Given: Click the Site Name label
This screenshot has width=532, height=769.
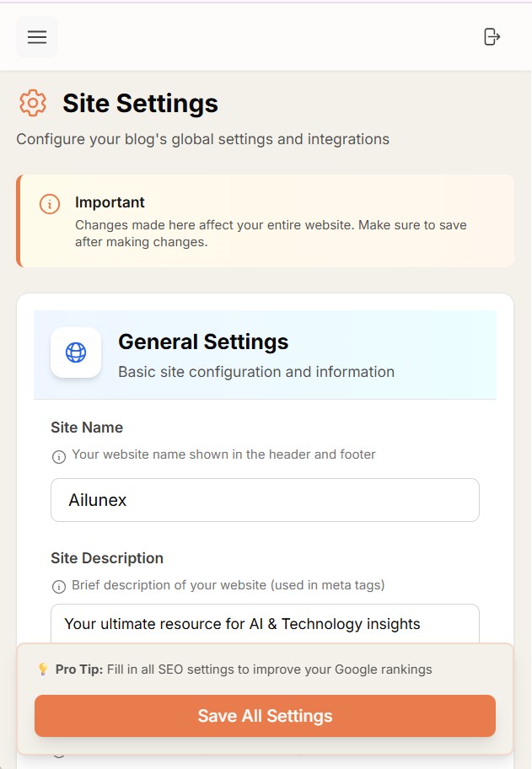Looking at the screenshot, I should tap(87, 428).
